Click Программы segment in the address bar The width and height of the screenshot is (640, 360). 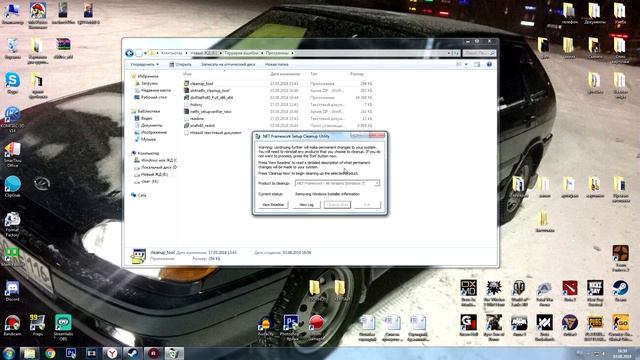(277, 53)
